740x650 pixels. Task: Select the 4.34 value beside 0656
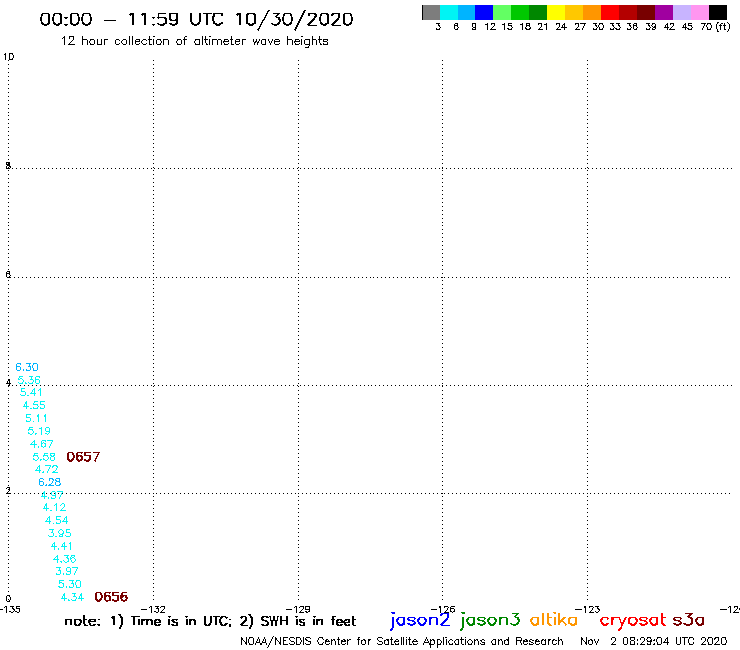(72, 597)
